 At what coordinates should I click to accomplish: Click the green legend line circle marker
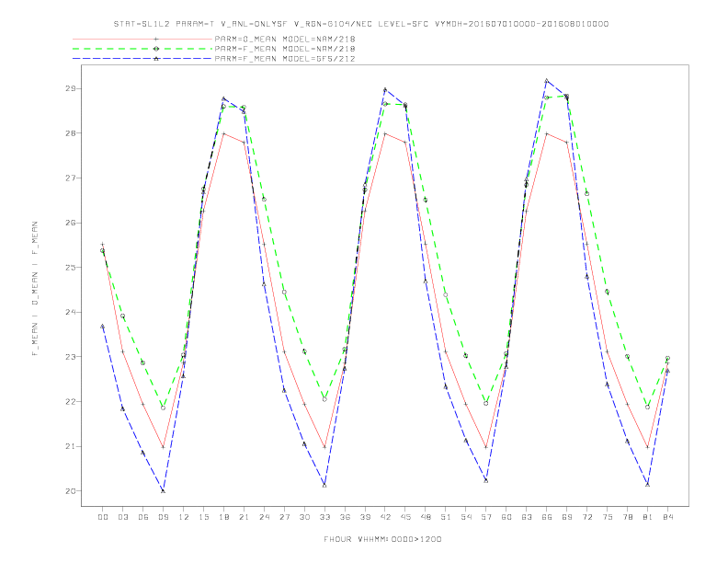tap(156, 49)
